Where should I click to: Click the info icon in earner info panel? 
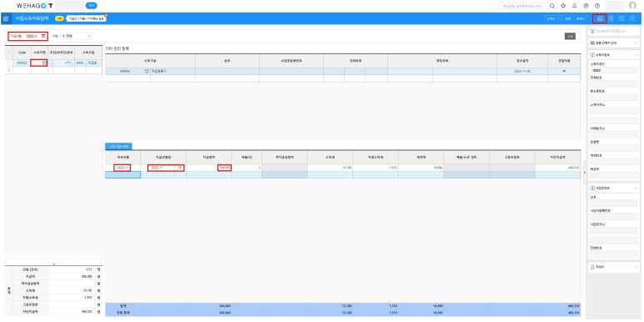pos(592,55)
